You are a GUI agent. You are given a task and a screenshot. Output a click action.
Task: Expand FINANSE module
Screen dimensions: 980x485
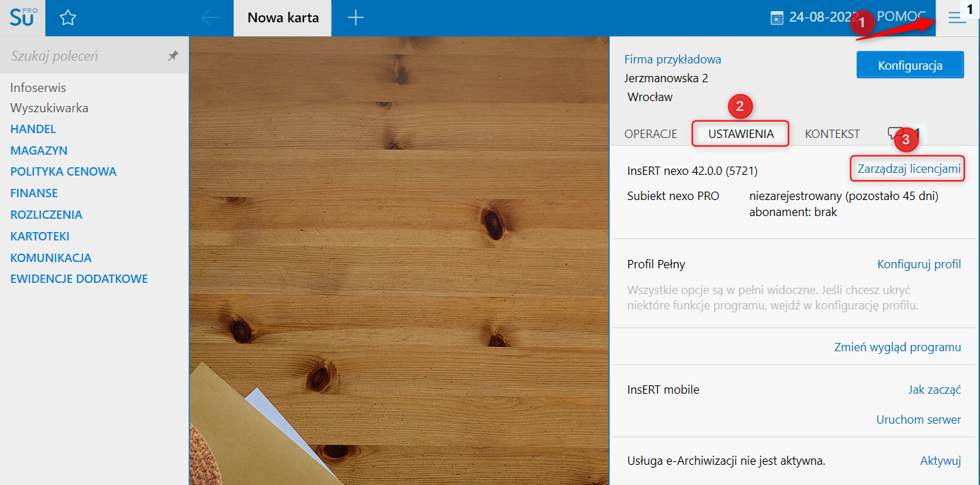[x=34, y=193]
